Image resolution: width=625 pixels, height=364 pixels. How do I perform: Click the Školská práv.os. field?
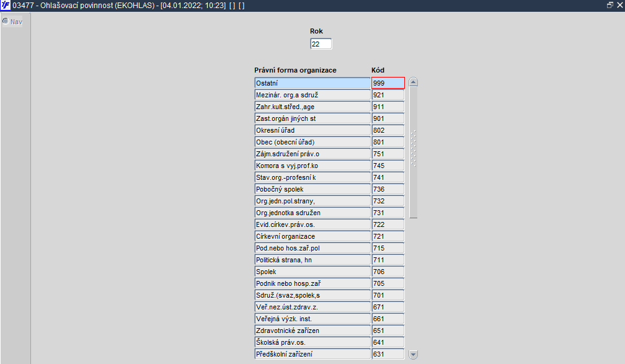tap(312, 342)
